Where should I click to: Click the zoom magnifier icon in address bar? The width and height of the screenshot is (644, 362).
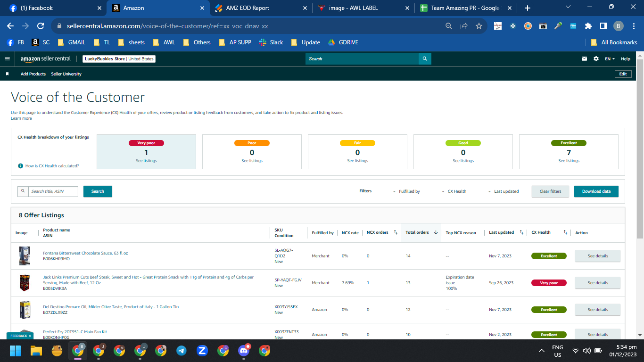click(x=449, y=26)
